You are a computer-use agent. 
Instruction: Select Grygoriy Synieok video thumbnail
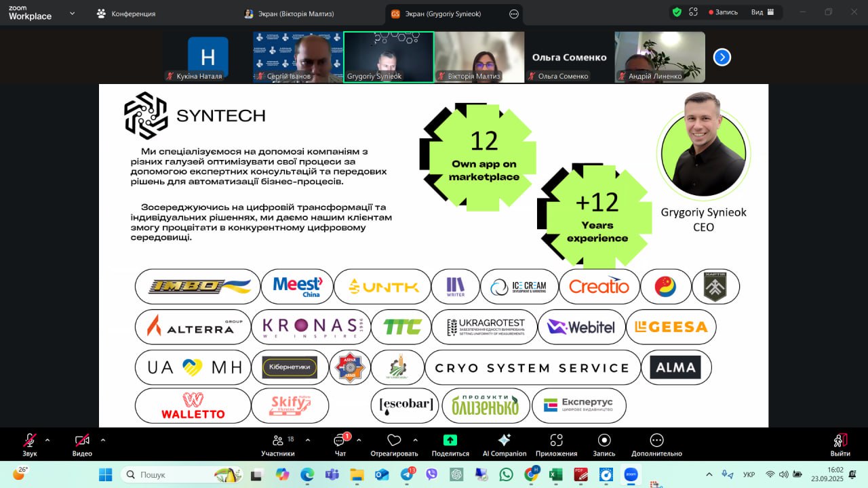click(x=389, y=57)
